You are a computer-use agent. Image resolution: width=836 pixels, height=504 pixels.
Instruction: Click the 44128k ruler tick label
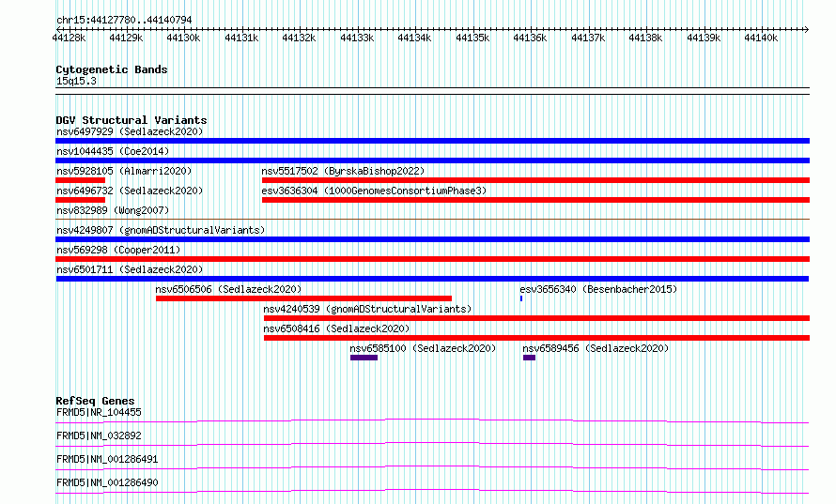tap(69, 38)
